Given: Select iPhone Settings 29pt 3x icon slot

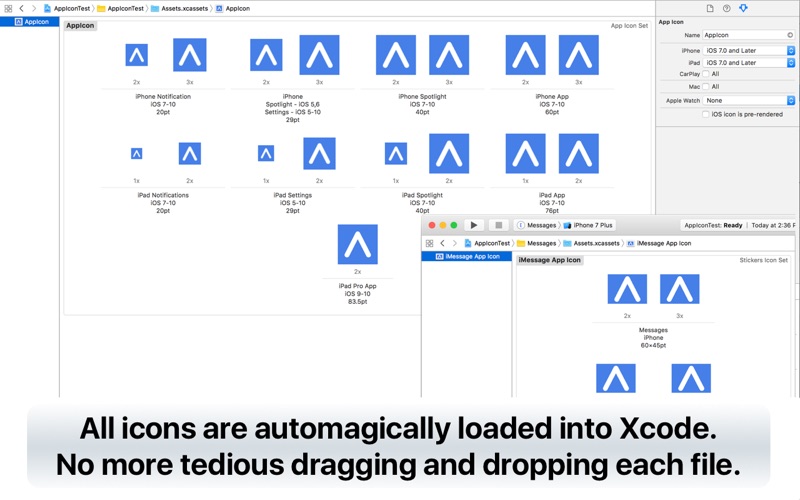Looking at the screenshot, I should (x=319, y=55).
